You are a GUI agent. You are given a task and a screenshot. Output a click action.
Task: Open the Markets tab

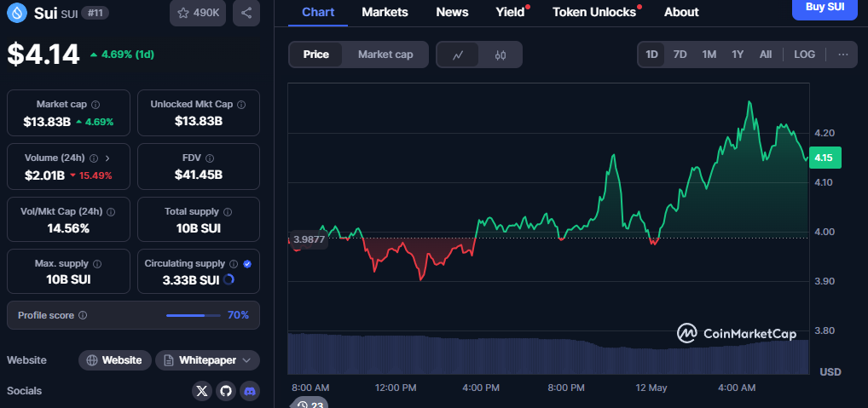[385, 12]
